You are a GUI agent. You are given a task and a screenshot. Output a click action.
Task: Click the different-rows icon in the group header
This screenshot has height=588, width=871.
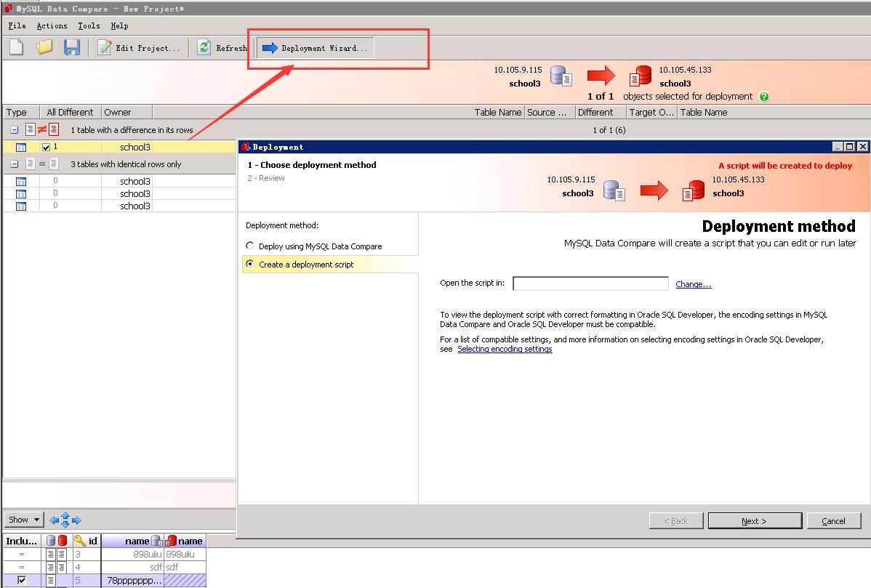pyautogui.click(x=42, y=130)
